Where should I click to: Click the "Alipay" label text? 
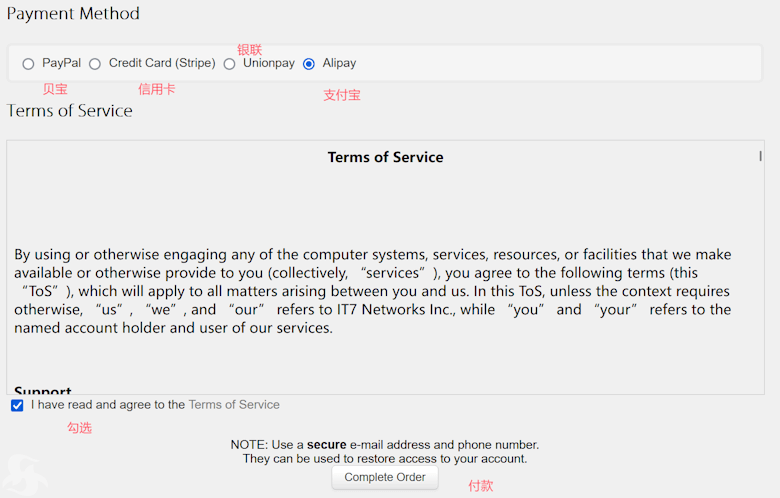tap(339, 63)
